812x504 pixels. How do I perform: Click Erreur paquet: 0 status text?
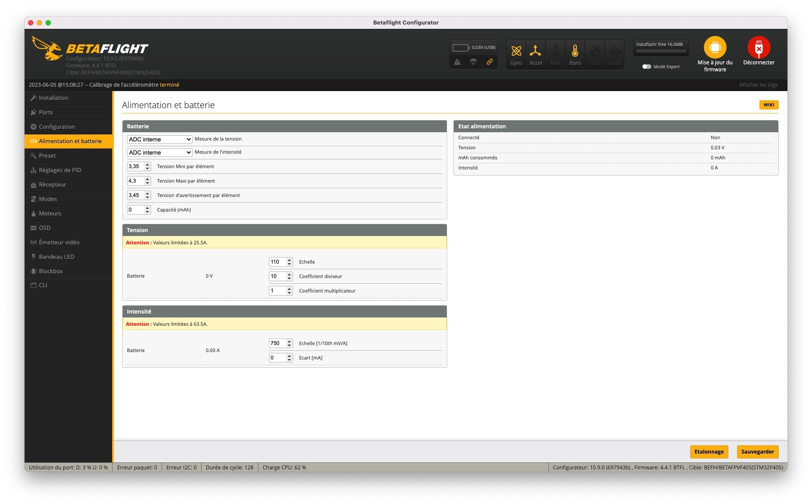pyautogui.click(x=137, y=467)
